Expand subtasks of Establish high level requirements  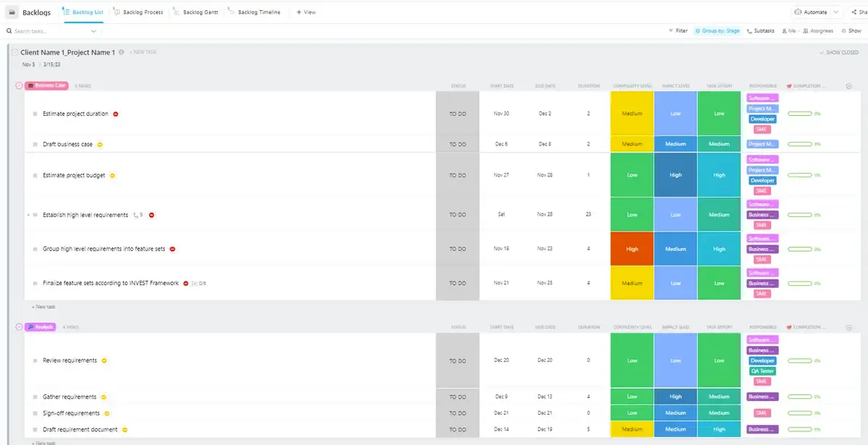(x=28, y=215)
